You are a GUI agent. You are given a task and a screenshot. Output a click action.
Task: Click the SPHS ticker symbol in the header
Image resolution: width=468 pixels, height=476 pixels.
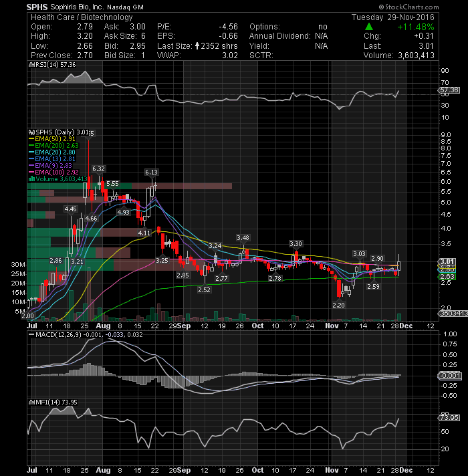(x=37, y=7)
